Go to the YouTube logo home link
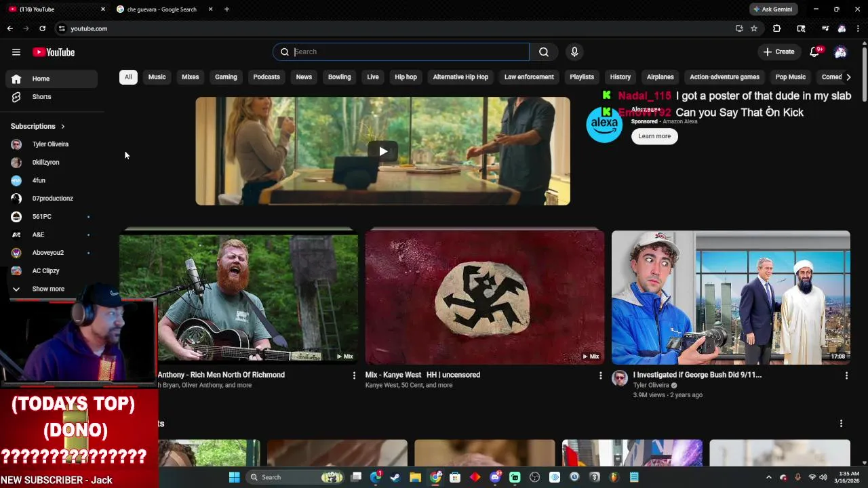This screenshot has height=488, width=868. [x=54, y=52]
